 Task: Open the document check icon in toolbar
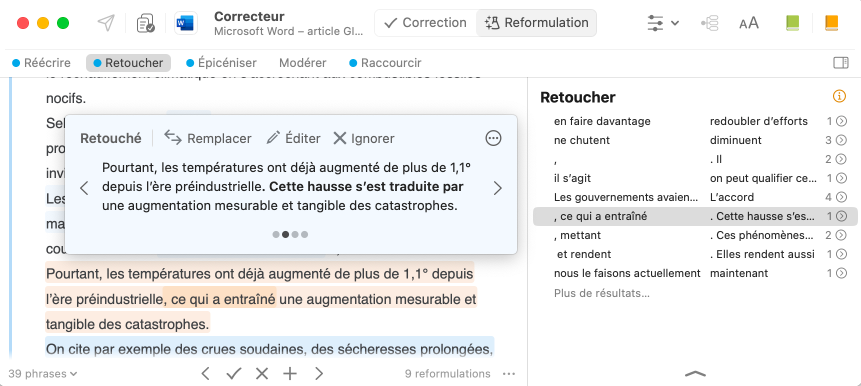coord(146,23)
